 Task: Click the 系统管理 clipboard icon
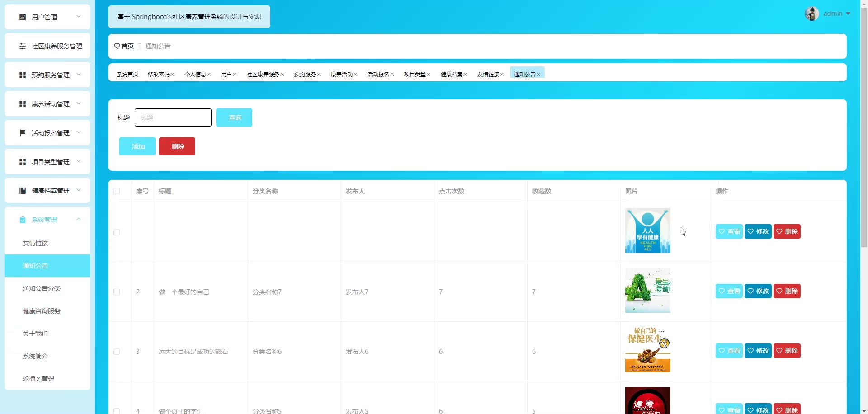[x=23, y=220]
